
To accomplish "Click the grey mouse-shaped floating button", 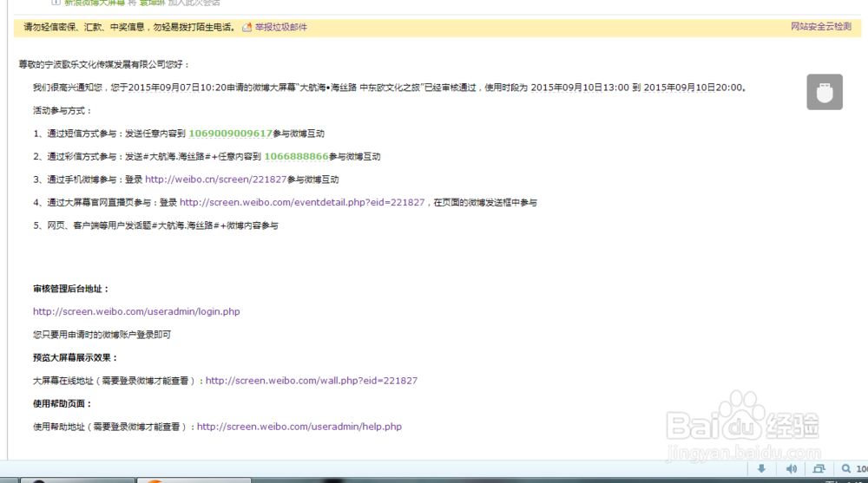I will click(x=825, y=92).
